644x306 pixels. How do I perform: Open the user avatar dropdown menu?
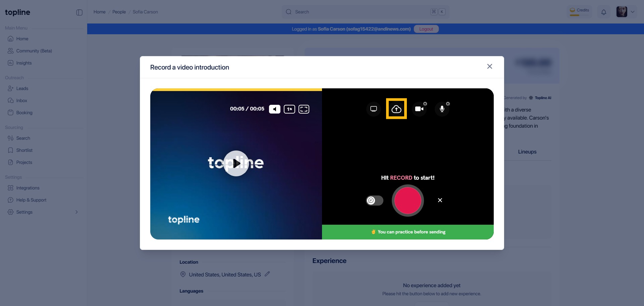[626, 12]
